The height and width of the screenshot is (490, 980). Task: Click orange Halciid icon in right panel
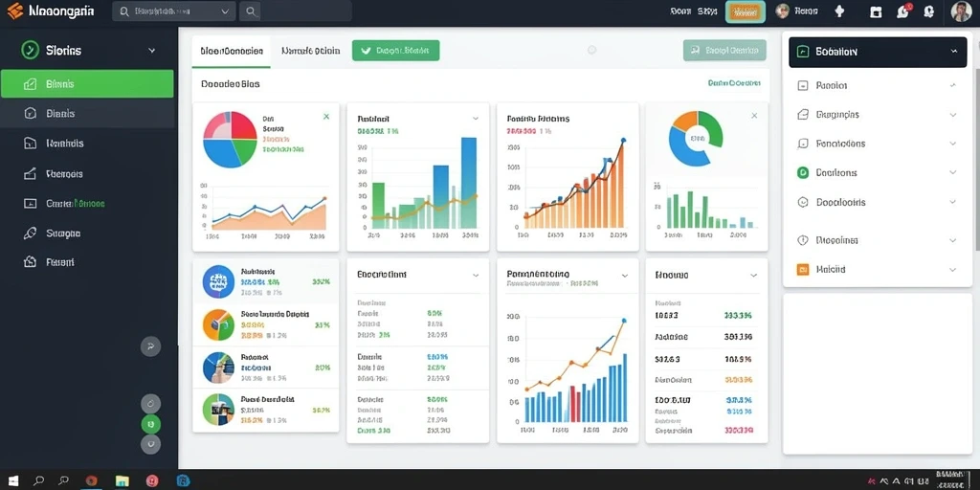(803, 269)
